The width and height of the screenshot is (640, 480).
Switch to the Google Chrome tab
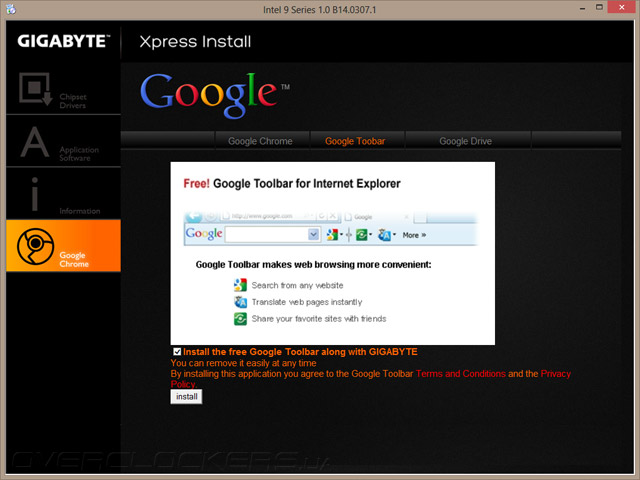[x=260, y=141]
